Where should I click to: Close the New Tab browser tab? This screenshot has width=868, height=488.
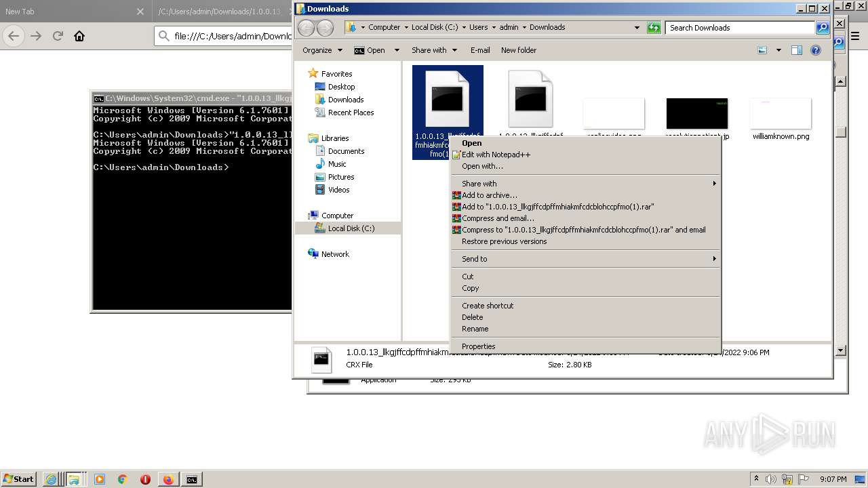pyautogui.click(x=140, y=12)
